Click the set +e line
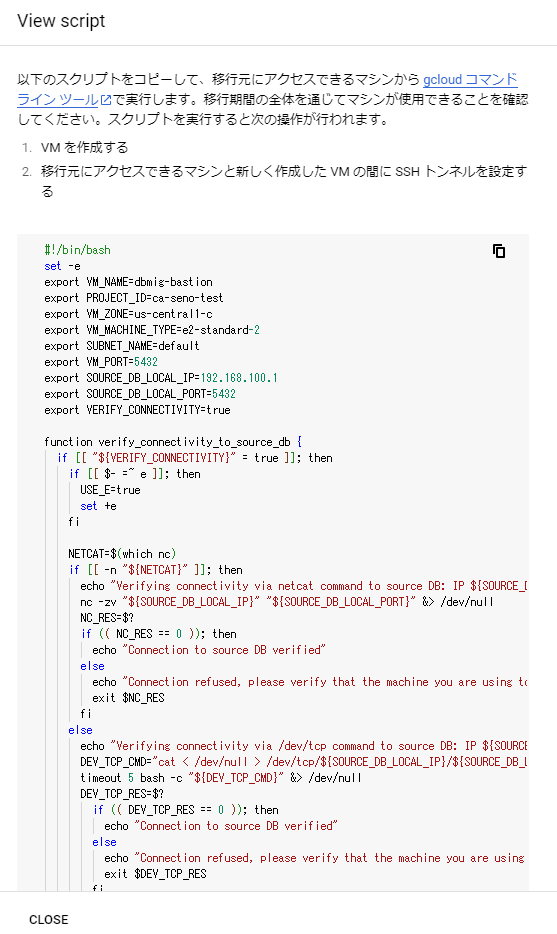 click(x=98, y=506)
